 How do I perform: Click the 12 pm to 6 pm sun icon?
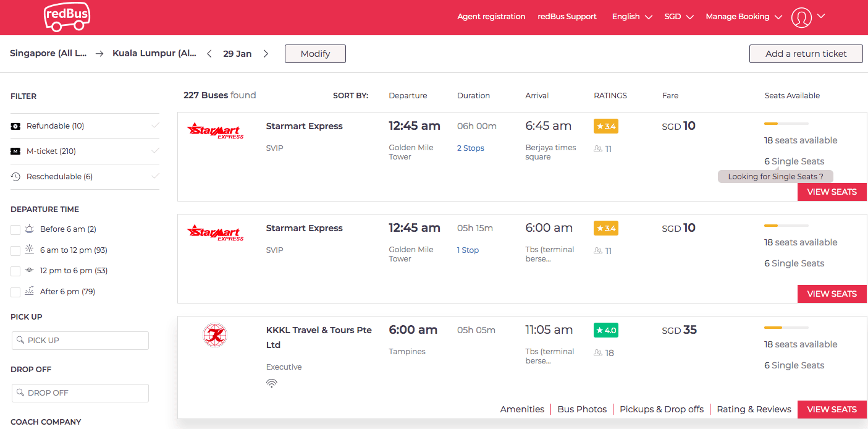30,271
